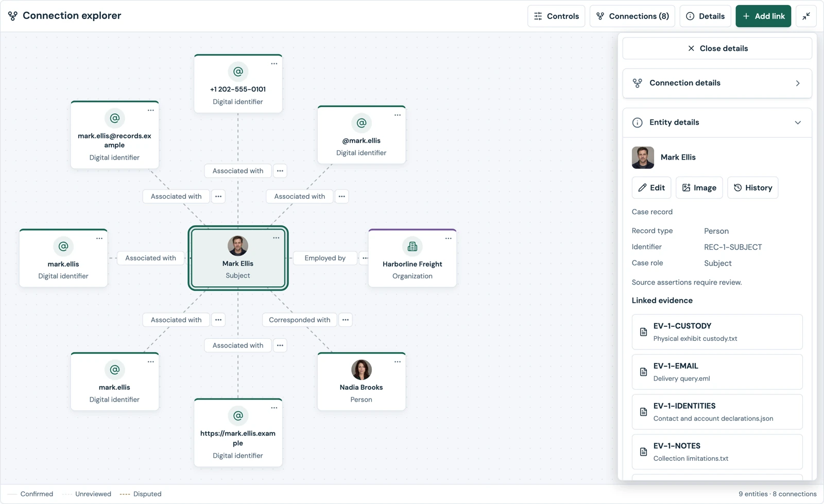
Task: Open evidence EV-1-EMAIL Delivery query
Action: tap(717, 372)
